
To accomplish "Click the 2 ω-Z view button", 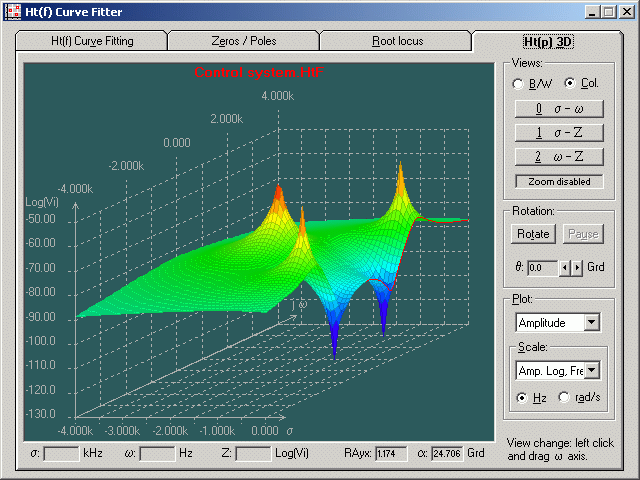I will coord(559,157).
